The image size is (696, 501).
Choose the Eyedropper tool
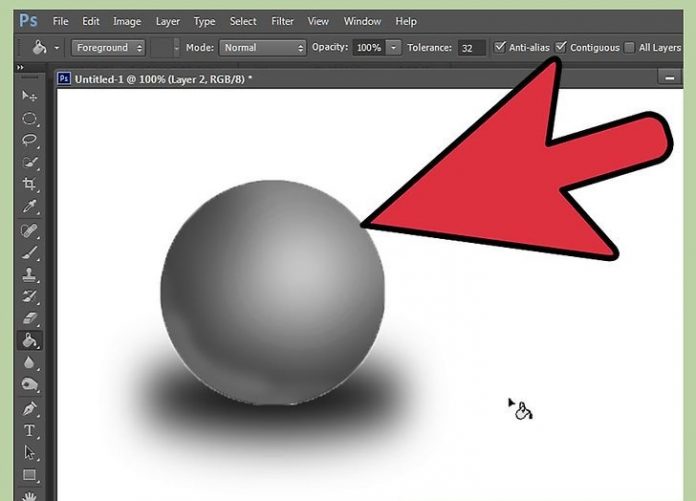tap(30, 207)
